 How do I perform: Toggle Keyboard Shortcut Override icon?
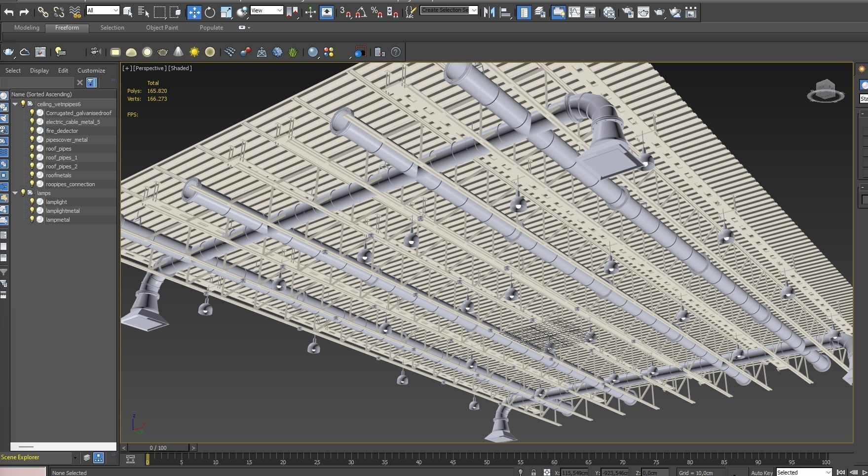[327, 12]
